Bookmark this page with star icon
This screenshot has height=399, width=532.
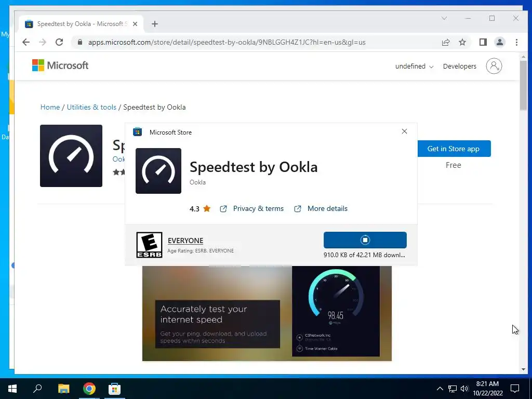(462, 42)
